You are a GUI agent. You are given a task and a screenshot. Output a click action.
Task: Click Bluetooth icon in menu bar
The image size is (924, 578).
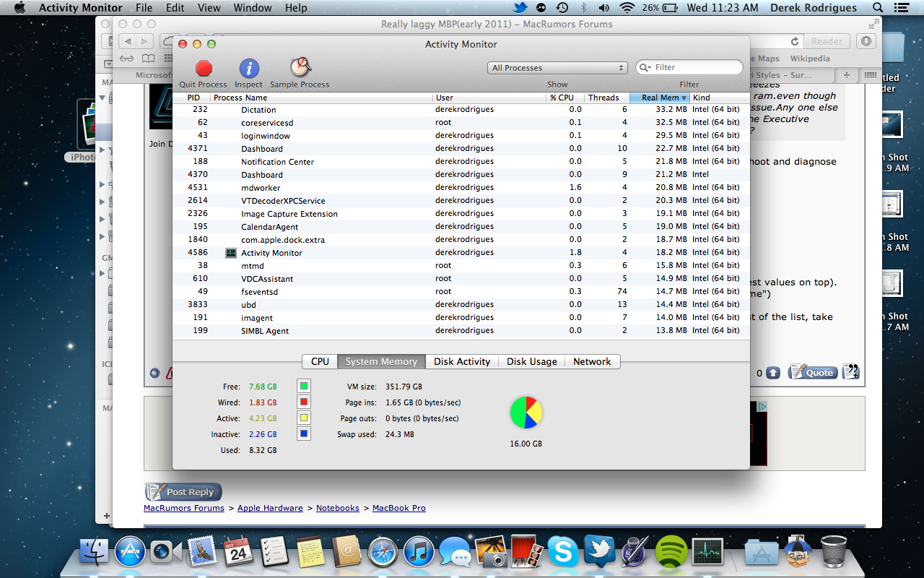583,8
